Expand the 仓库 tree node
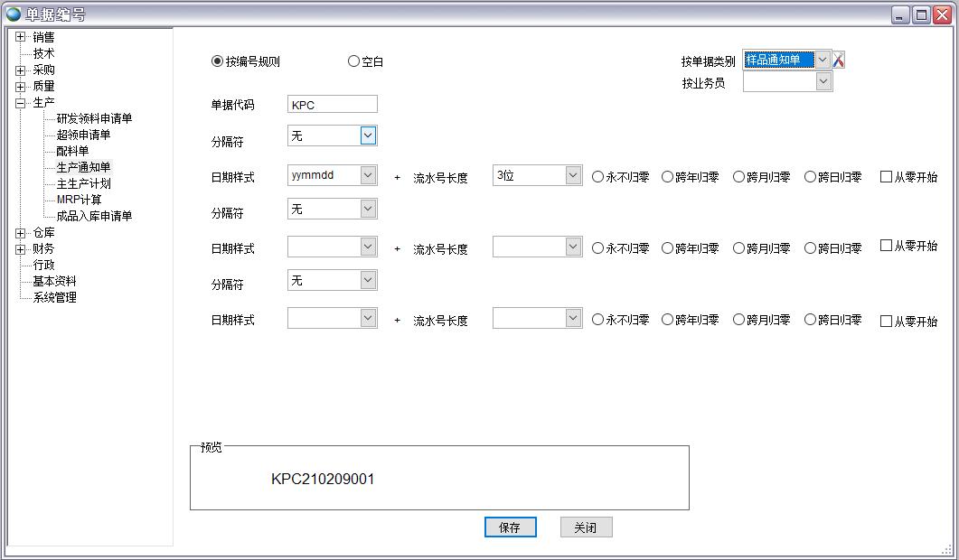Screen dimensions: 959x560 click(x=20, y=232)
